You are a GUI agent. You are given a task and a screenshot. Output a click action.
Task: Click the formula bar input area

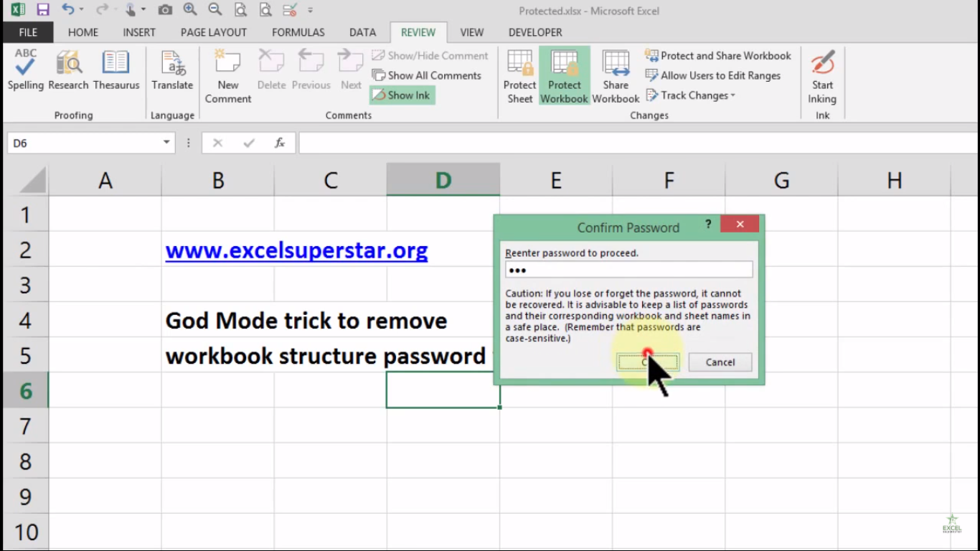coord(637,143)
